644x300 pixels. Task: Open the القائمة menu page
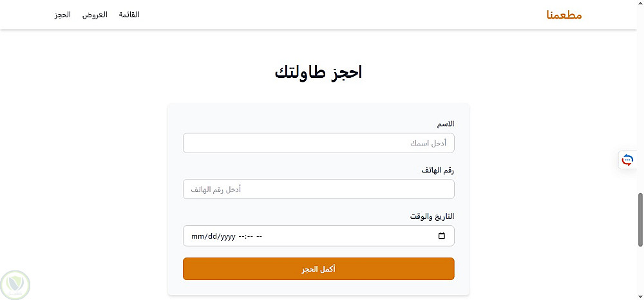pyautogui.click(x=129, y=15)
